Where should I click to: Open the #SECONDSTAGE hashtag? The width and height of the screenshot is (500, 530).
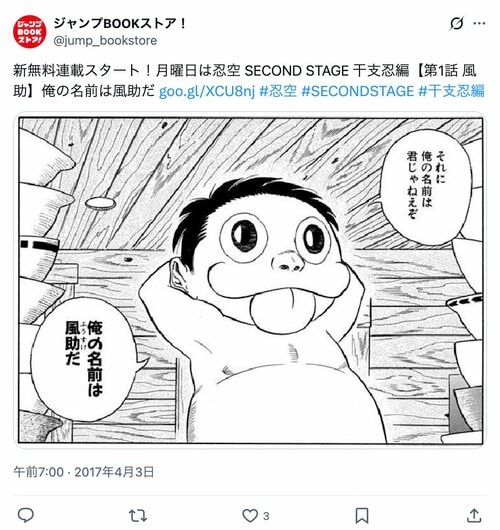tap(357, 91)
